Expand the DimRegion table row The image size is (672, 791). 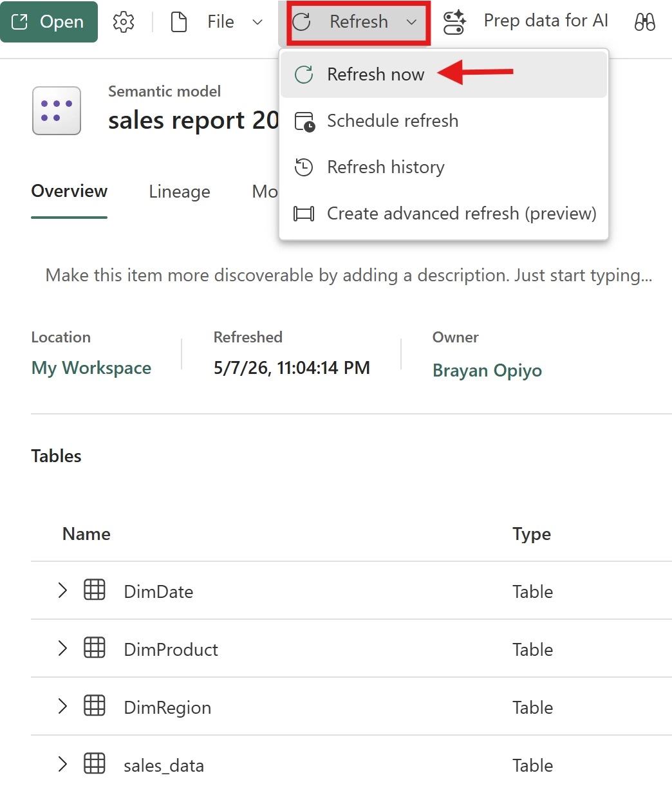tap(62, 706)
